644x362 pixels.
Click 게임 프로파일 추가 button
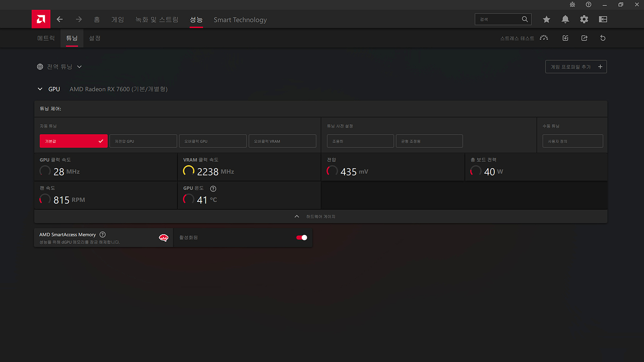[x=576, y=67]
